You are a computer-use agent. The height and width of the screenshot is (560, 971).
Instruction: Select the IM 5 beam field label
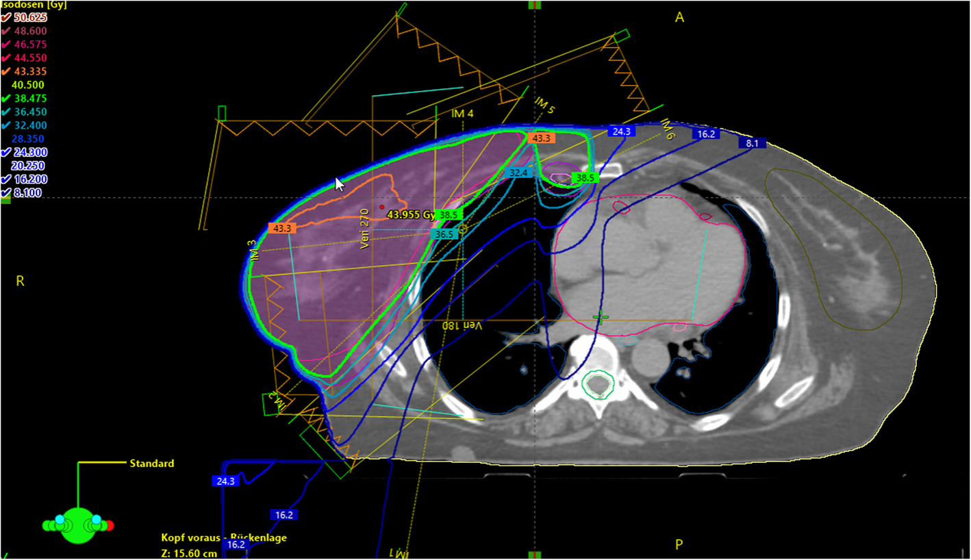pos(544,104)
